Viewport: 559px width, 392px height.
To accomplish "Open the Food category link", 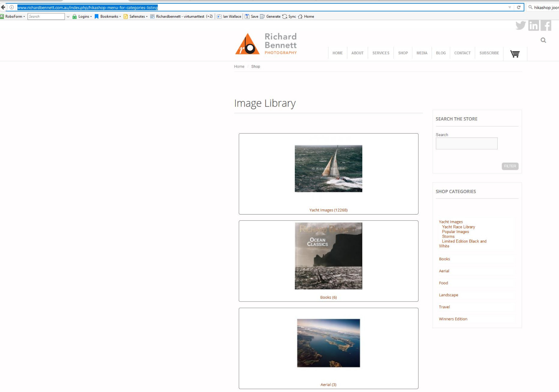I will click(444, 283).
